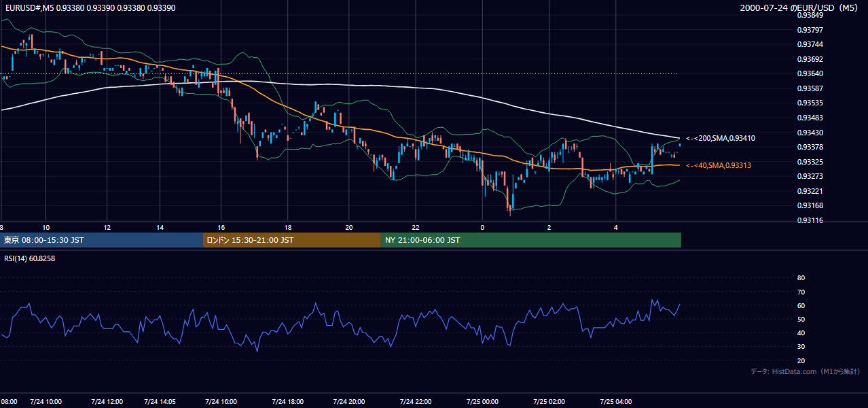Select hour marker 2 under price chart

549,227
